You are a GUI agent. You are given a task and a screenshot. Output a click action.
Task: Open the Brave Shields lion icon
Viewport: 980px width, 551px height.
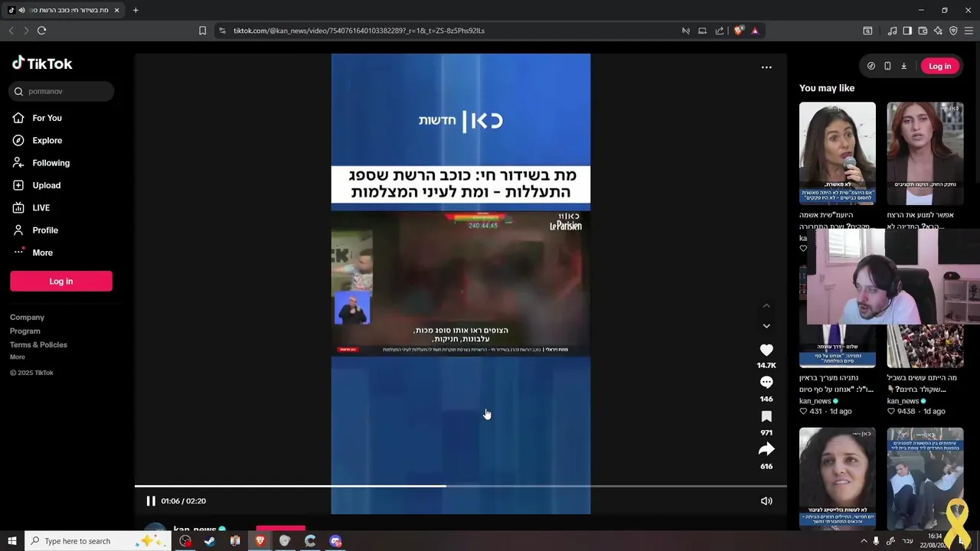[x=738, y=31]
